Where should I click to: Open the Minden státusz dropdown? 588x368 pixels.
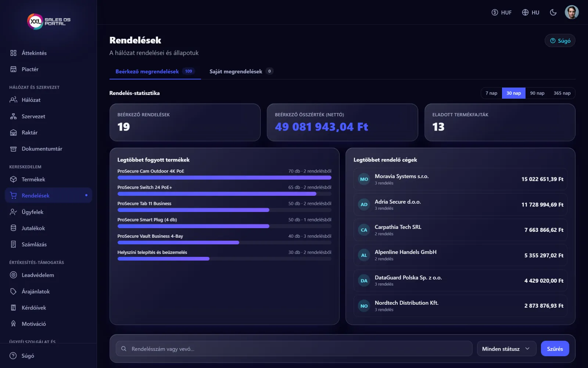coord(506,348)
